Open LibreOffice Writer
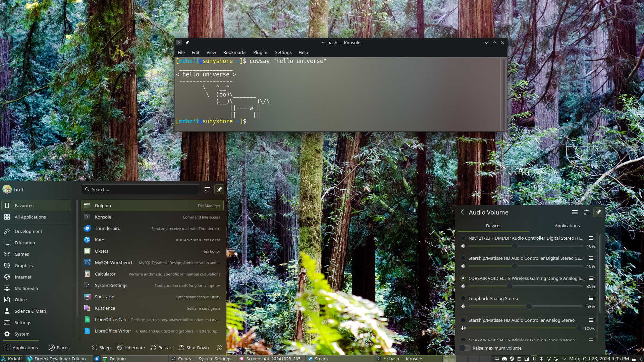 click(x=153, y=331)
